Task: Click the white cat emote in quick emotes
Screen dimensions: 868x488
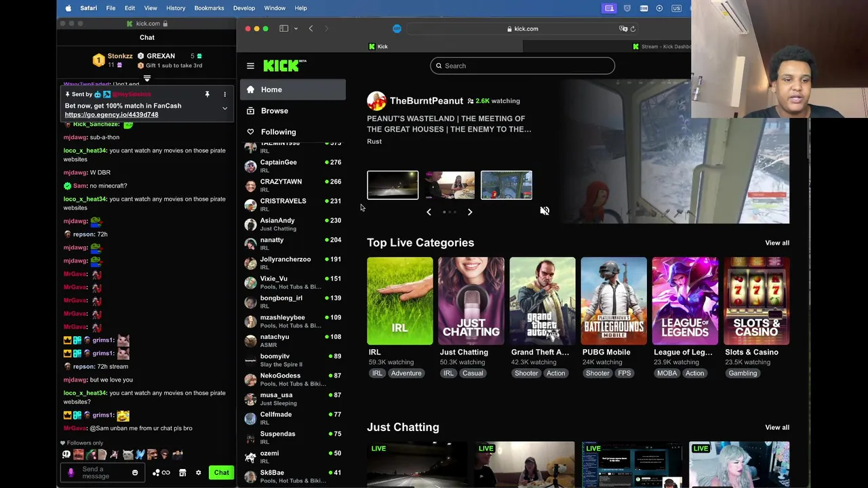Action: [127, 455]
